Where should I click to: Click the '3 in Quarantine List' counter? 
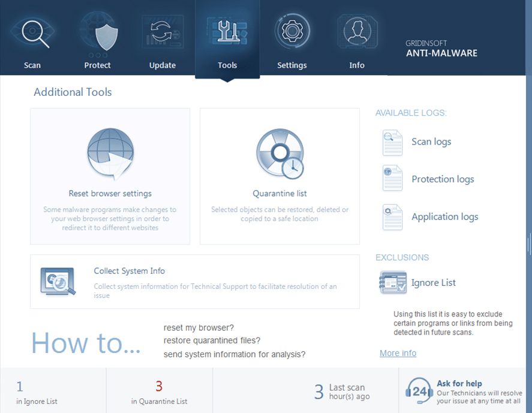click(159, 393)
